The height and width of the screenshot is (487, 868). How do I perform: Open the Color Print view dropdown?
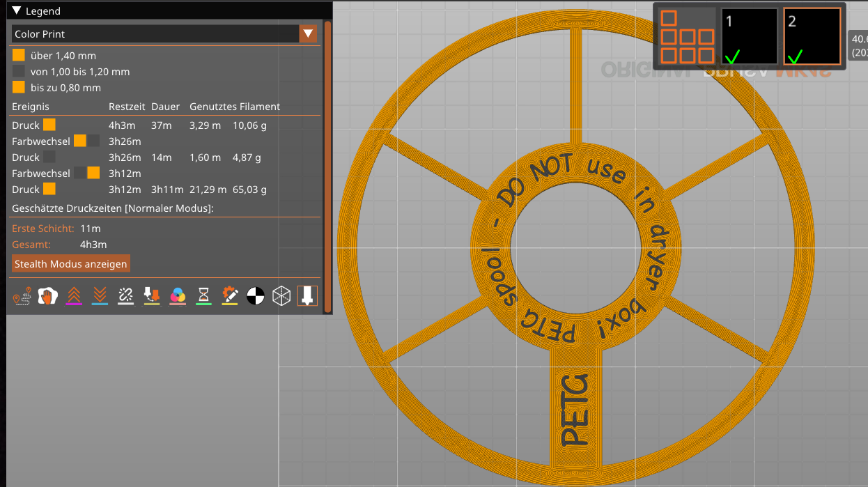[x=164, y=33]
